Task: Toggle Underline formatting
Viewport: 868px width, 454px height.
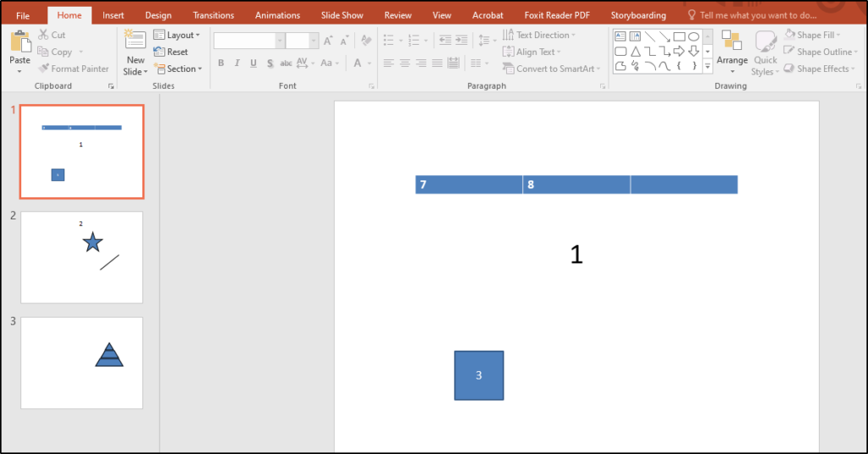Action: tap(253, 64)
